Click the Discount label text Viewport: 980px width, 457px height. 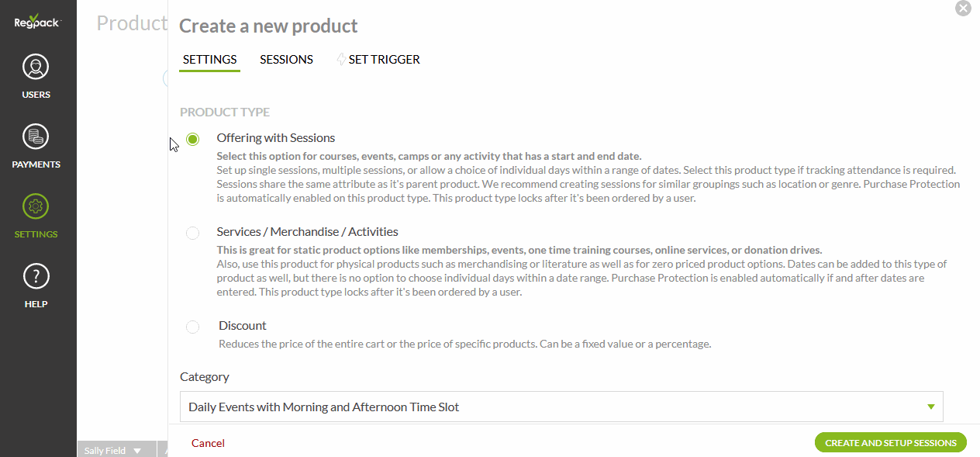[243, 326]
